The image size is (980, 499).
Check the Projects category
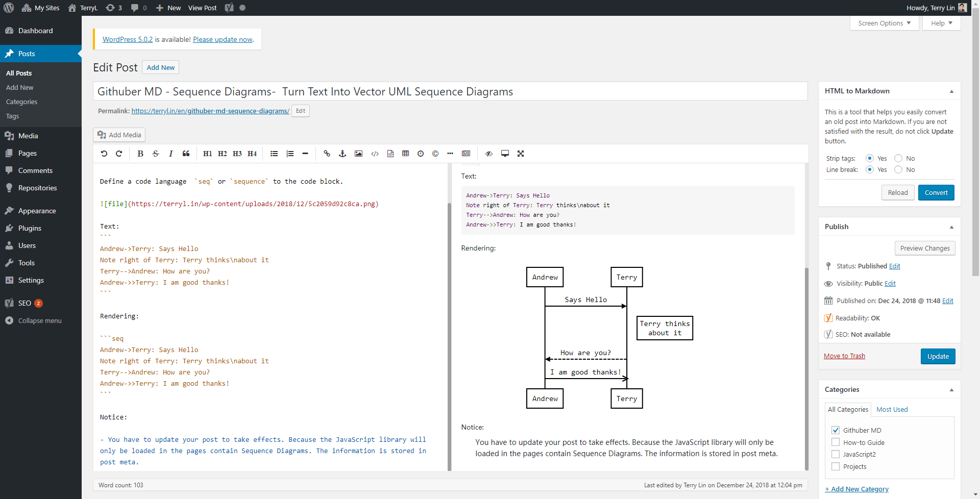point(836,466)
